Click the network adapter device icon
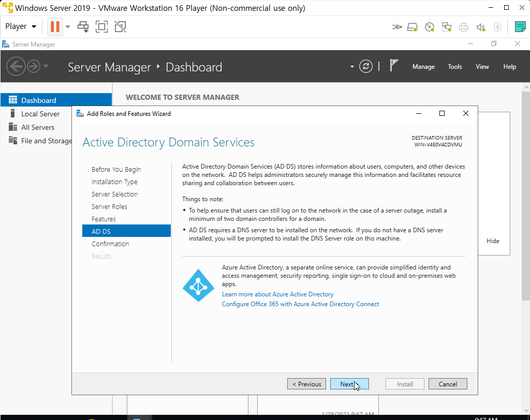The image size is (530, 420). [447, 27]
